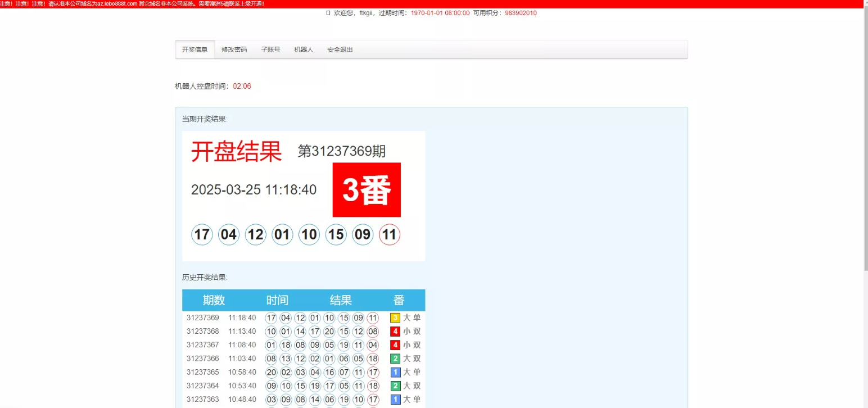Click the points value 983902010
868x408 pixels.
pyautogui.click(x=521, y=13)
